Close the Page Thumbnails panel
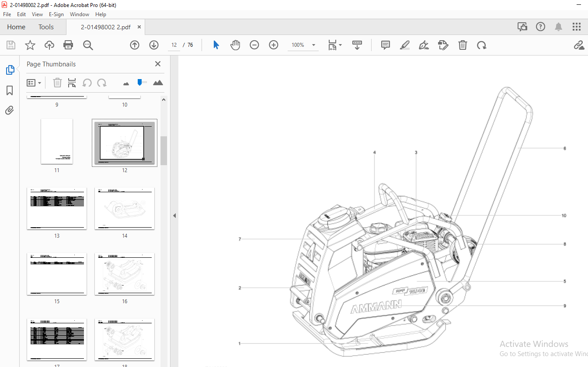Viewport: 588px width, 367px height. [x=158, y=64]
